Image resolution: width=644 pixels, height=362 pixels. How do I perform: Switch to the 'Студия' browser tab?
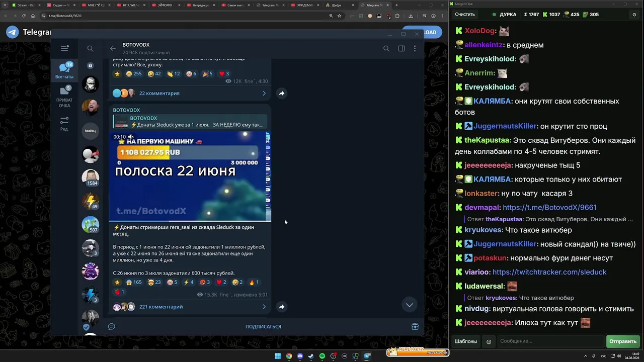tap(61, 5)
